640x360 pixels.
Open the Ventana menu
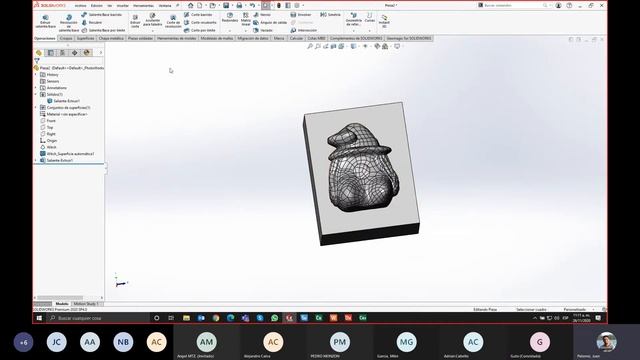pos(165,6)
